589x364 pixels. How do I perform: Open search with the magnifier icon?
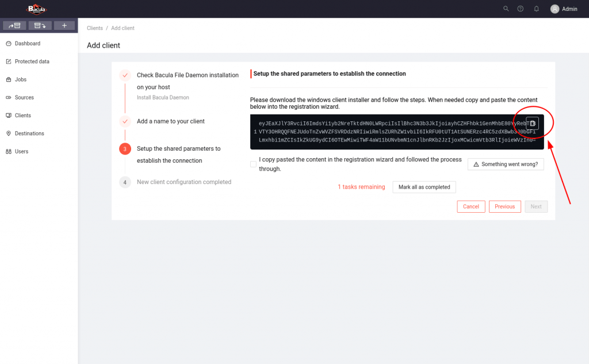coord(506,9)
